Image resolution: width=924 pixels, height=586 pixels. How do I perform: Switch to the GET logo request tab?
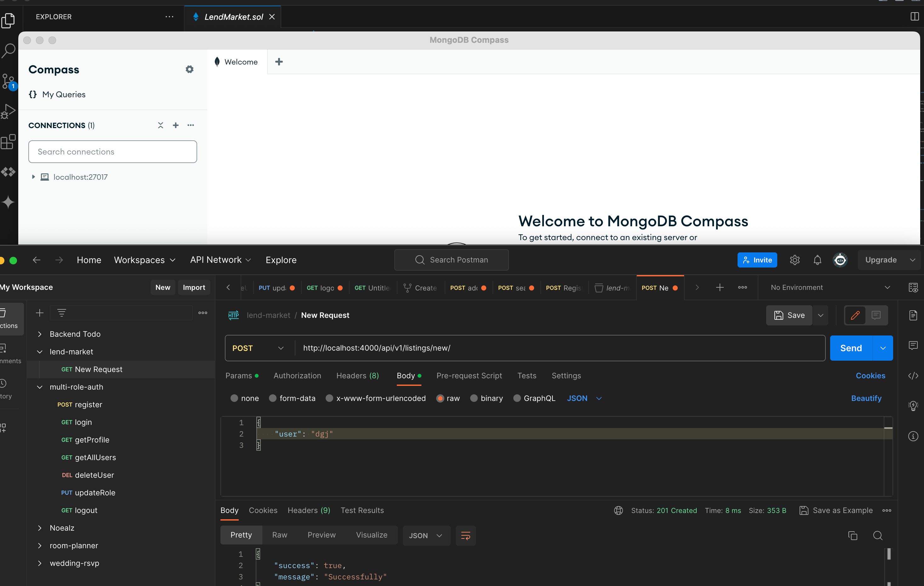point(324,288)
